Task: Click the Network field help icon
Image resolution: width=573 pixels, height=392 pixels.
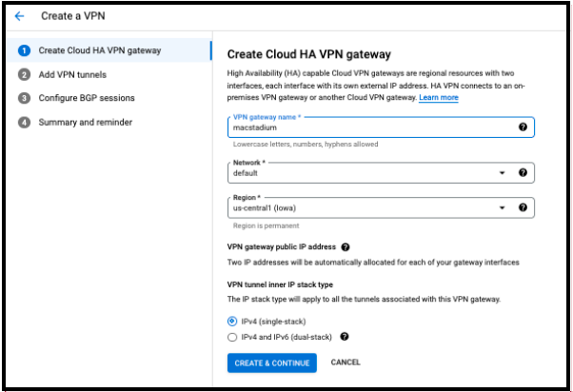Action: [x=523, y=173]
